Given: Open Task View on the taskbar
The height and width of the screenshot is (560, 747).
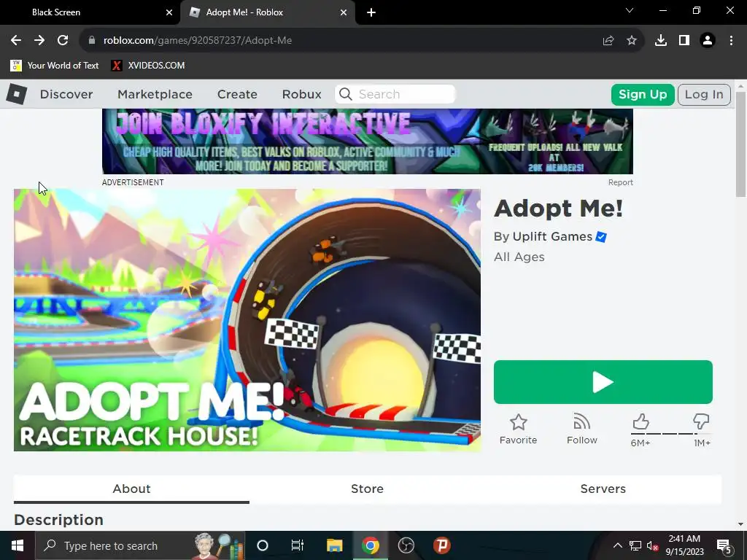Looking at the screenshot, I should pyautogui.click(x=298, y=545).
